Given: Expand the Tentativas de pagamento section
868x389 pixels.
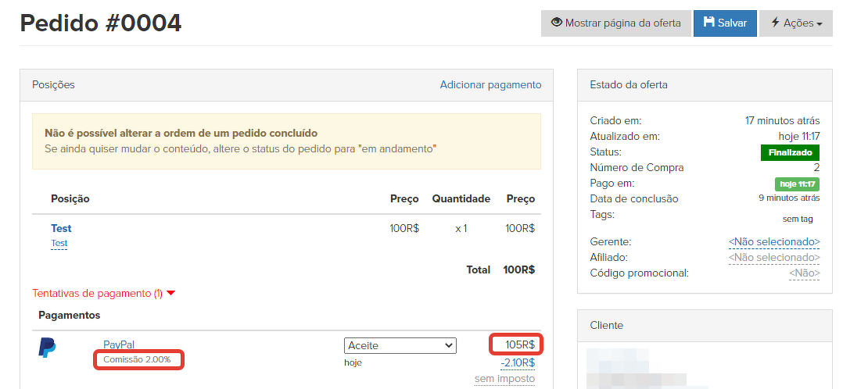Looking at the screenshot, I should (103, 293).
